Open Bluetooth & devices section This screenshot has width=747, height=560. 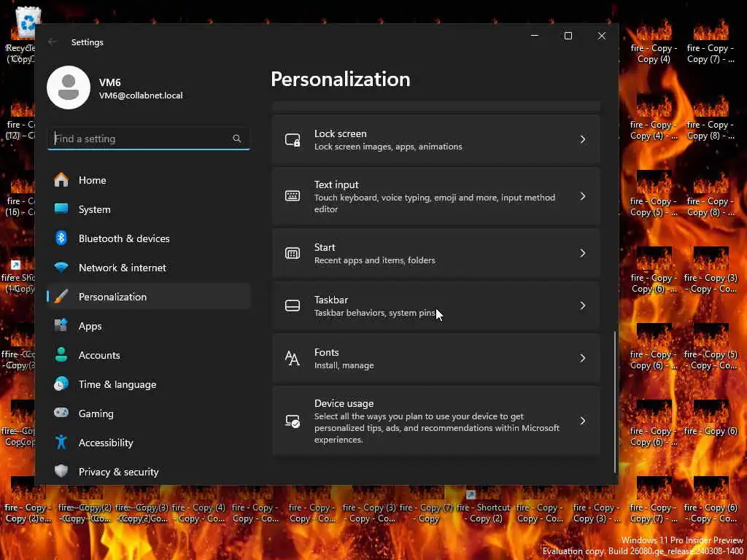click(x=149, y=238)
